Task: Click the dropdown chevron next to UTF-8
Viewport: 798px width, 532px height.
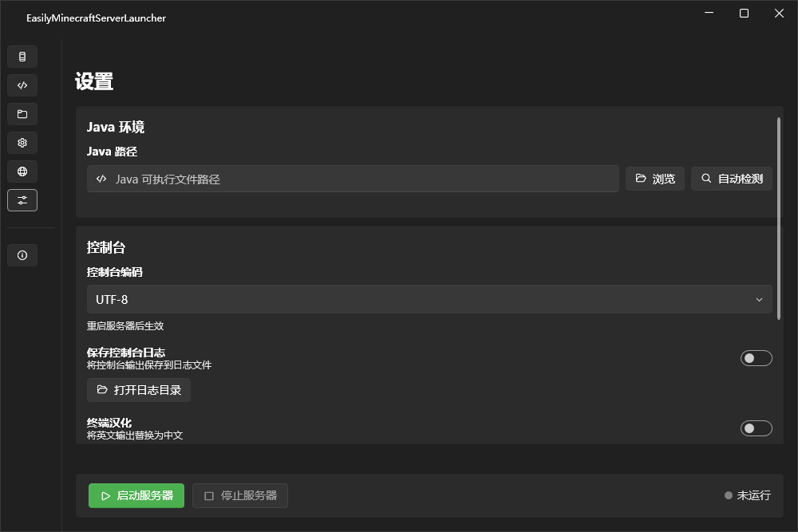Action: click(760, 299)
